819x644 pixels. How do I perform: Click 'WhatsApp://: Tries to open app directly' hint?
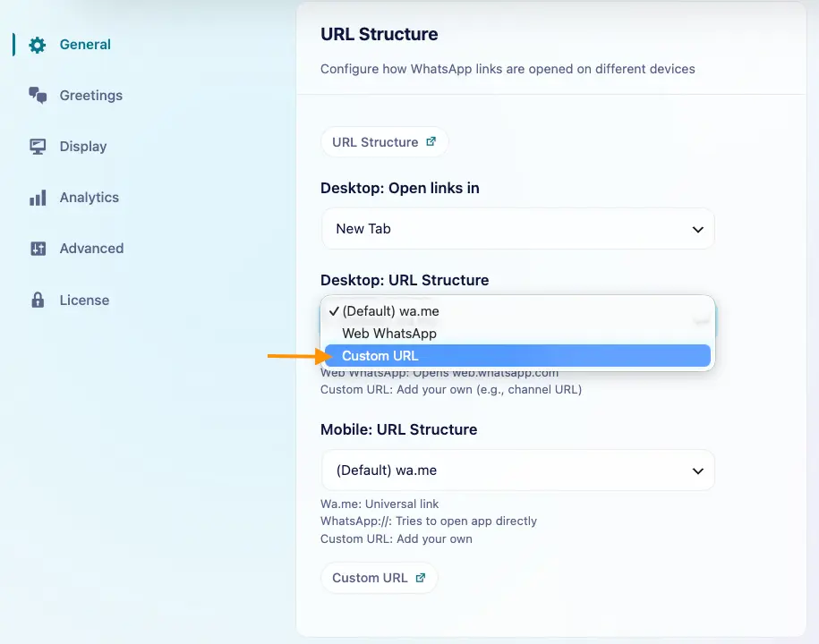429,521
